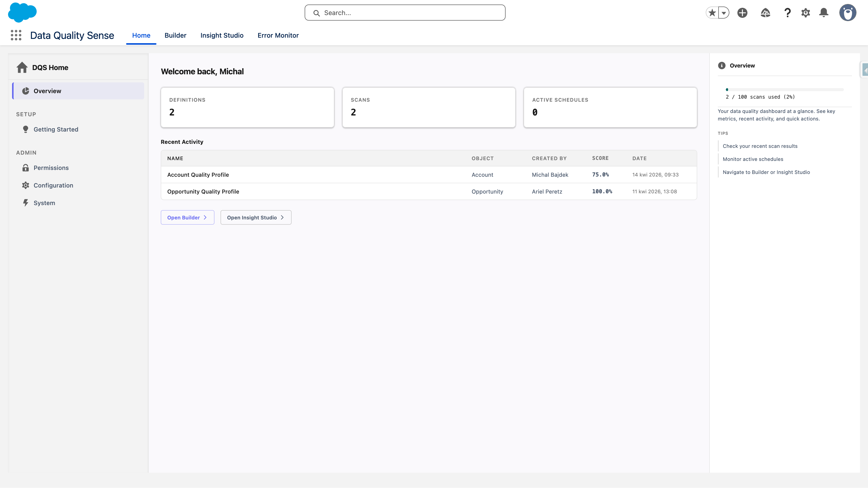Click the global create plus icon

click(742, 13)
